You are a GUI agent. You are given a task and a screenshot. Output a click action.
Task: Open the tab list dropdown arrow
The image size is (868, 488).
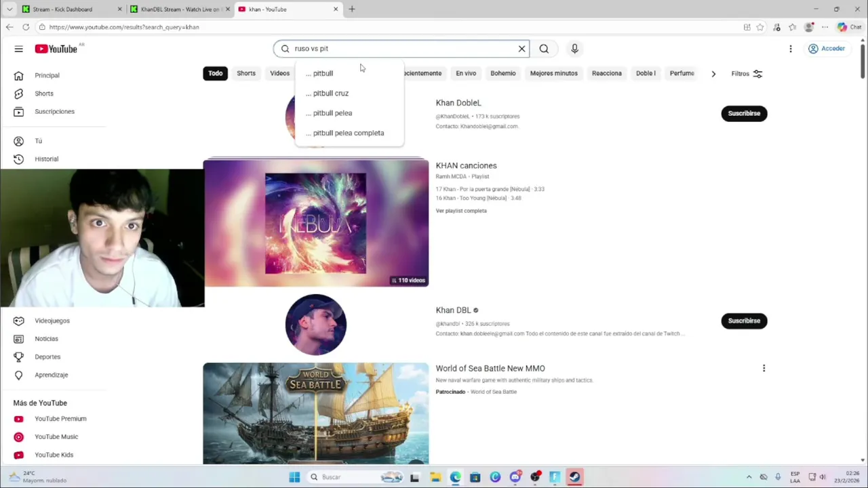point(9,9)
